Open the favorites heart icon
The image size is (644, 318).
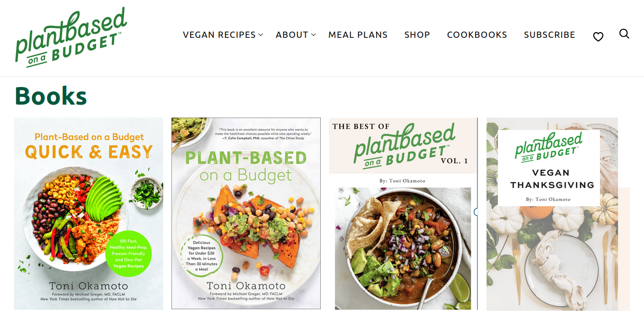click(x=598, y=37)
